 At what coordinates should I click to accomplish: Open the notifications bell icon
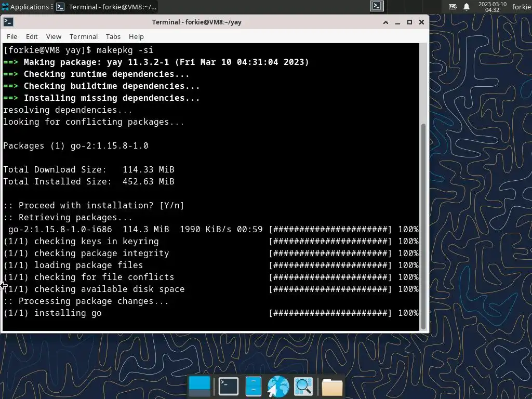pos(467,7)
